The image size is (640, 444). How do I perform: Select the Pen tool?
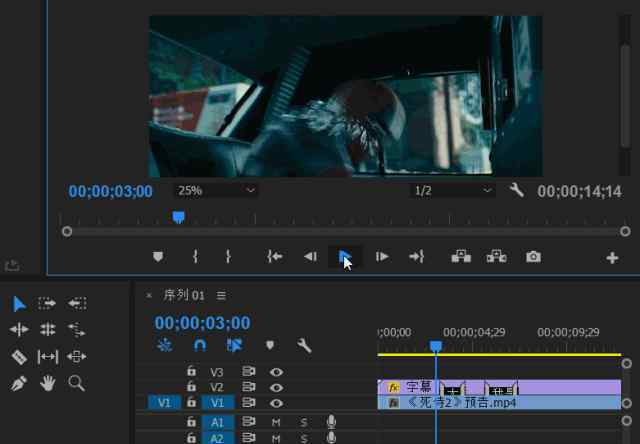click(x=19, y=383)
